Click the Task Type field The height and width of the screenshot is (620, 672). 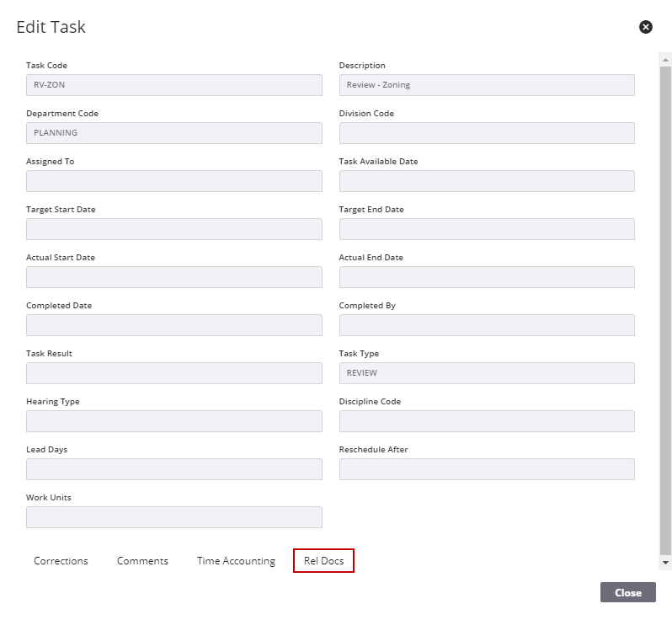(x=487, y=373)
